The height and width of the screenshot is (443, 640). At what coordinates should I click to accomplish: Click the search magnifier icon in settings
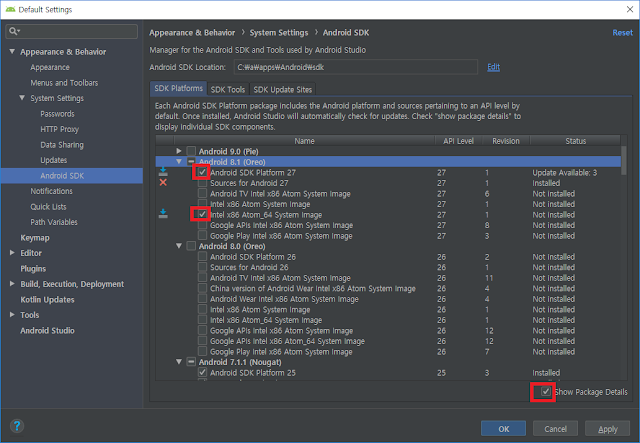pos(14,31)
